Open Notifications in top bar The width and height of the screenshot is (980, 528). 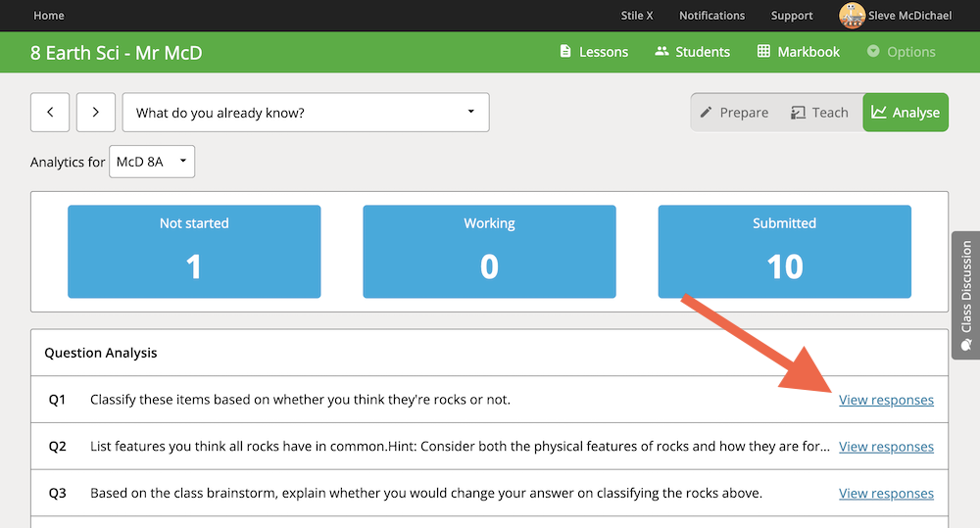[711, 16]
